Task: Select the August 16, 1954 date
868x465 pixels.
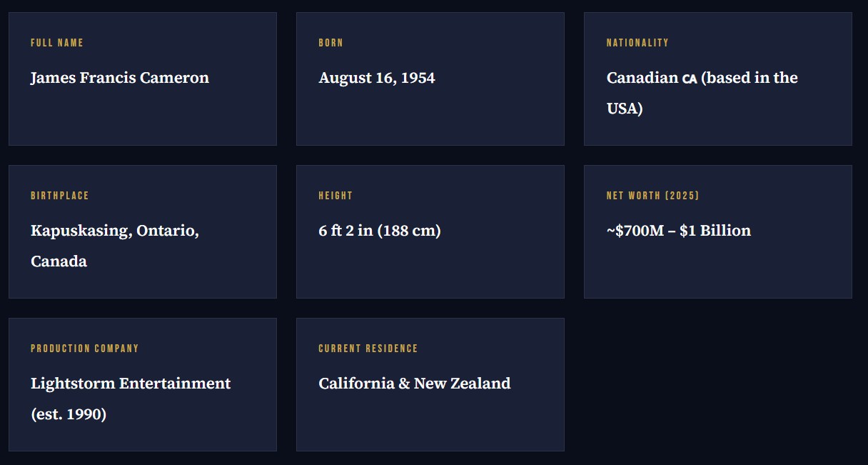Action: 377,78
